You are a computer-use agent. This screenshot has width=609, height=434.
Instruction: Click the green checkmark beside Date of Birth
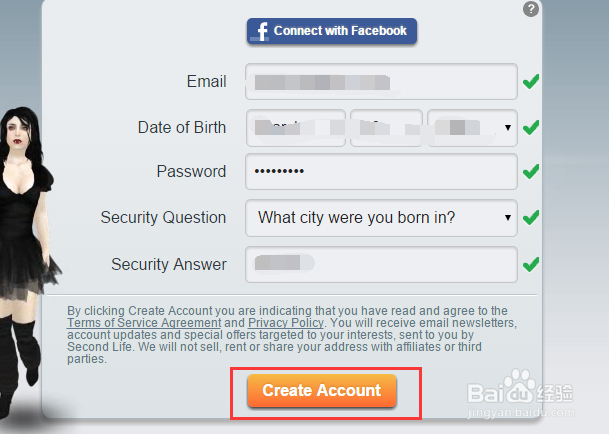coord(531,128)
